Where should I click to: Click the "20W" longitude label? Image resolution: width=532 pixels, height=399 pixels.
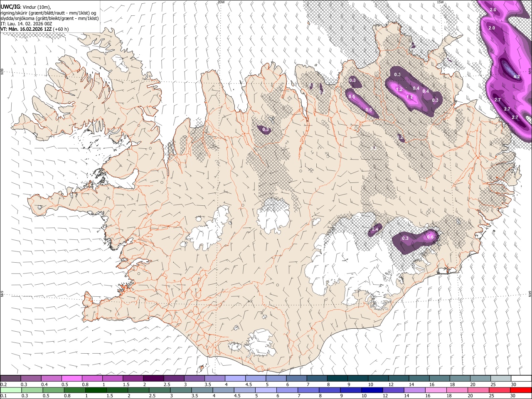click(x=221, y=2)
